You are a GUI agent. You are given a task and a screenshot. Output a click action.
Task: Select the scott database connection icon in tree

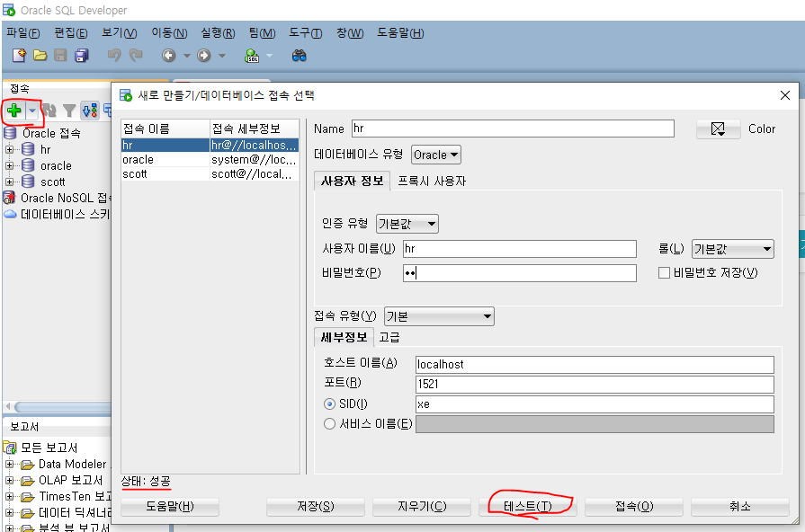[x=28, y=182]
